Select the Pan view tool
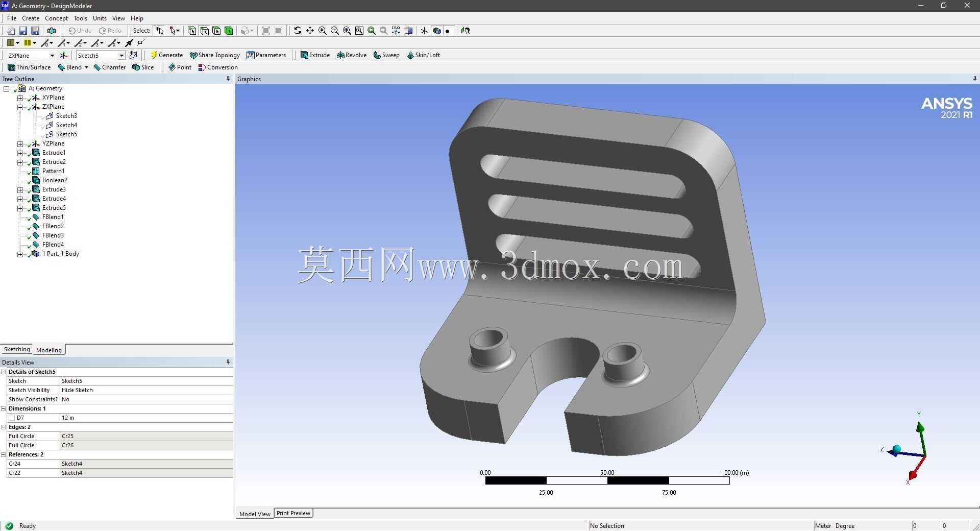Screen dimensions: 980x531 [x=310, y=31]
